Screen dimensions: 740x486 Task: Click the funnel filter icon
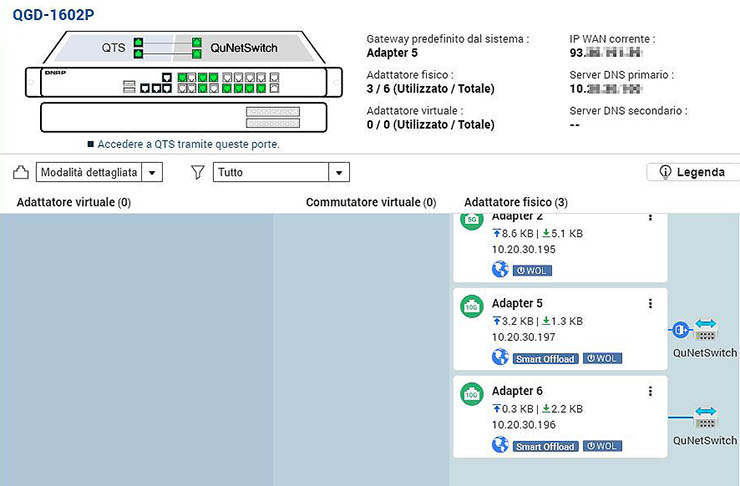198,172
